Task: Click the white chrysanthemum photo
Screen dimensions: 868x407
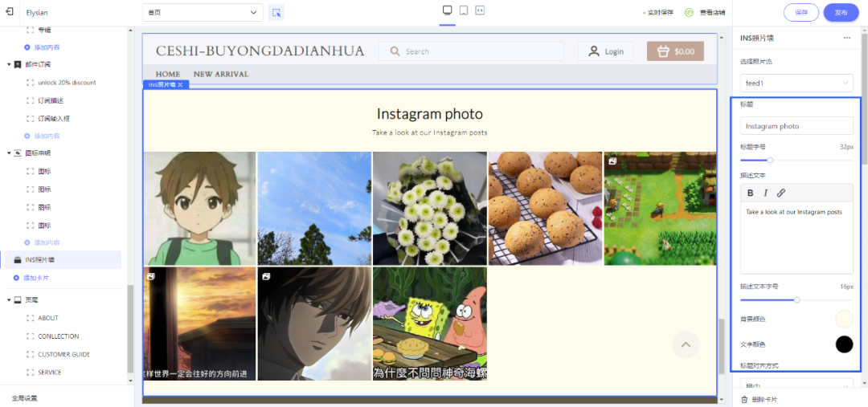Action: [x=430, y=209]
